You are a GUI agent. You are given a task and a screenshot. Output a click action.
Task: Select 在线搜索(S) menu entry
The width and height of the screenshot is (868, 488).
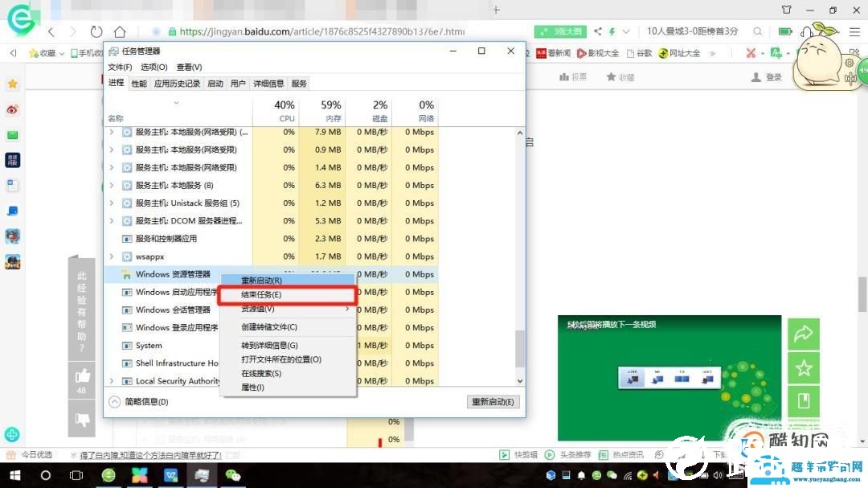287,373
